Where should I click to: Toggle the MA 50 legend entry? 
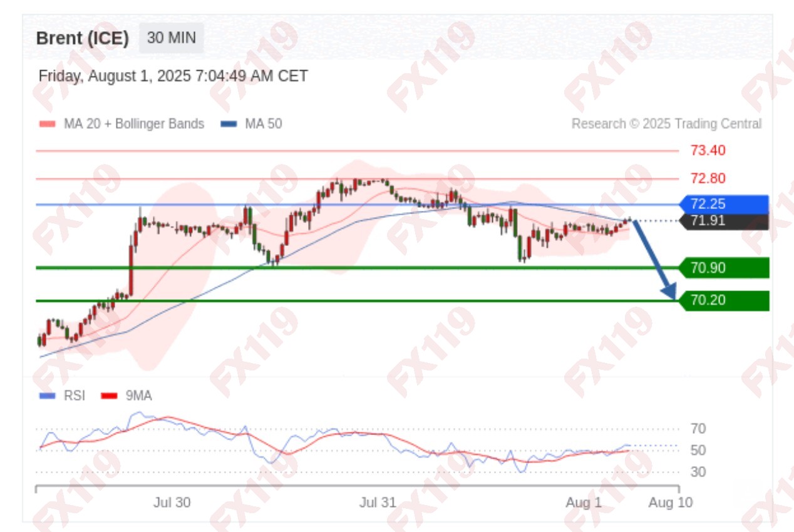(x=251, y=124)
